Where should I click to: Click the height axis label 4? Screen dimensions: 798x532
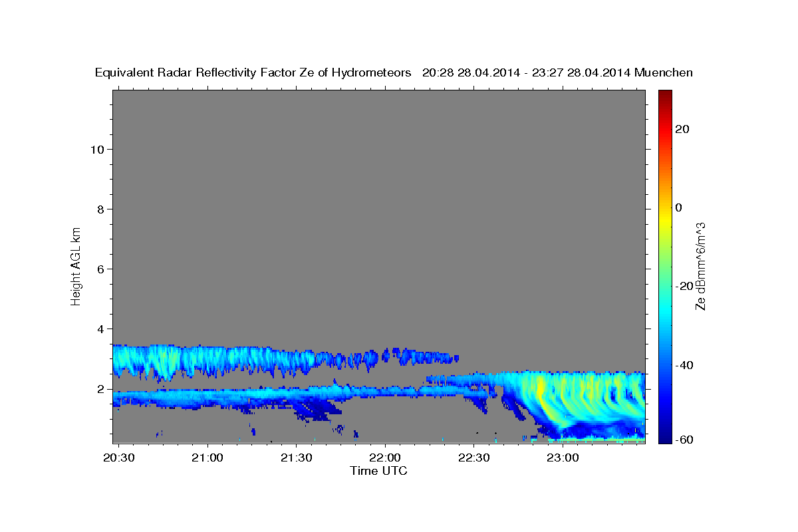(101, 329)
